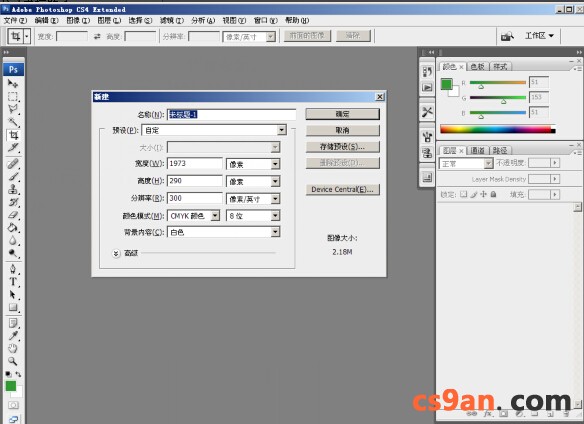Click the swap width and height icon
The height and width of the screenshot is (424, 584).
[x=97, y=36]
